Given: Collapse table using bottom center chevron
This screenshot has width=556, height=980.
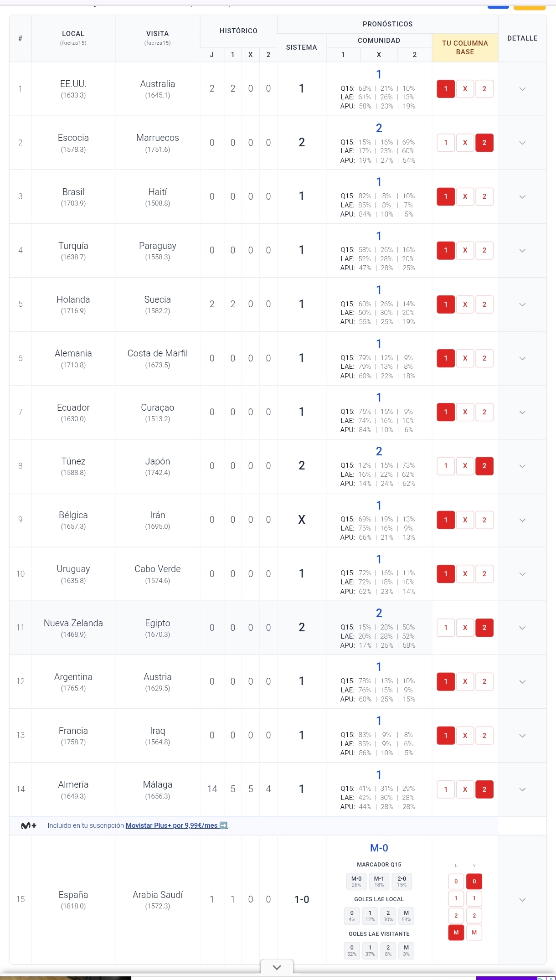Looking at the screenshot, I should [x=277, y=967].
